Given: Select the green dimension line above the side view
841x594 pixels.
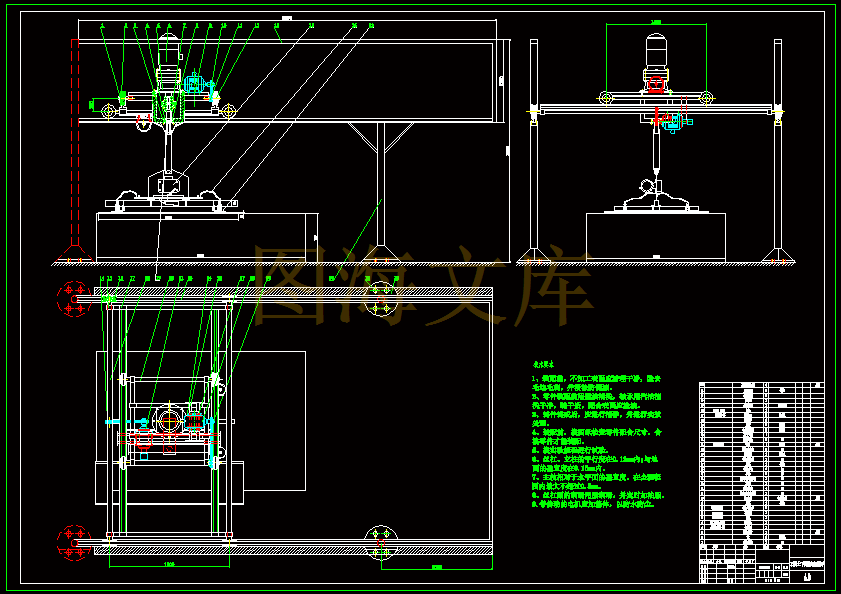Looking at the screenshot, I should click(656, 24).
